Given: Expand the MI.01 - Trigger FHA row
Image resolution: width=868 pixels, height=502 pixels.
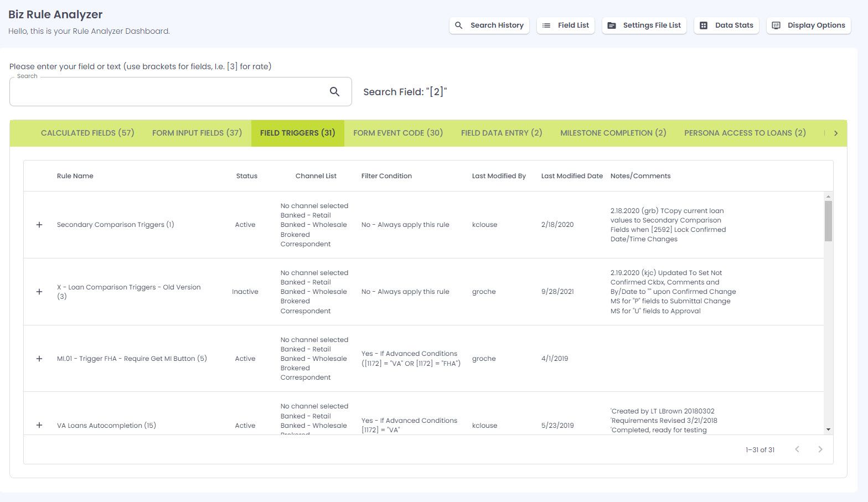Looking at the screenshot, I should [x=39, y=359].
